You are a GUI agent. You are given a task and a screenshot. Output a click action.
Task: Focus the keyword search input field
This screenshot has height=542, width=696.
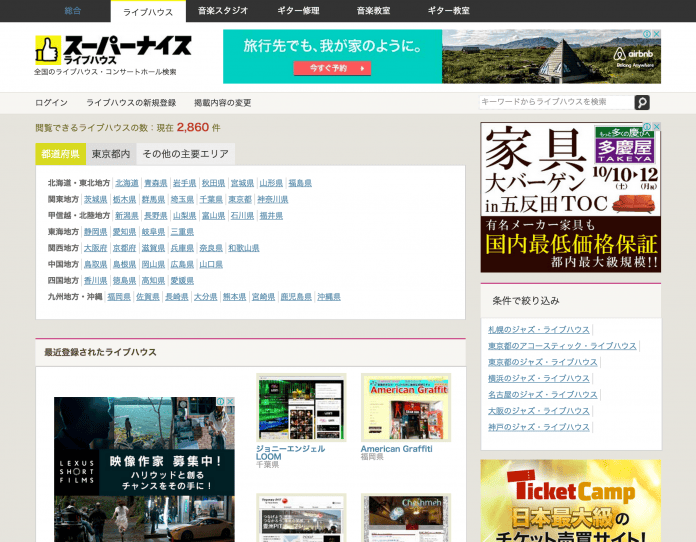click(556, 102)
